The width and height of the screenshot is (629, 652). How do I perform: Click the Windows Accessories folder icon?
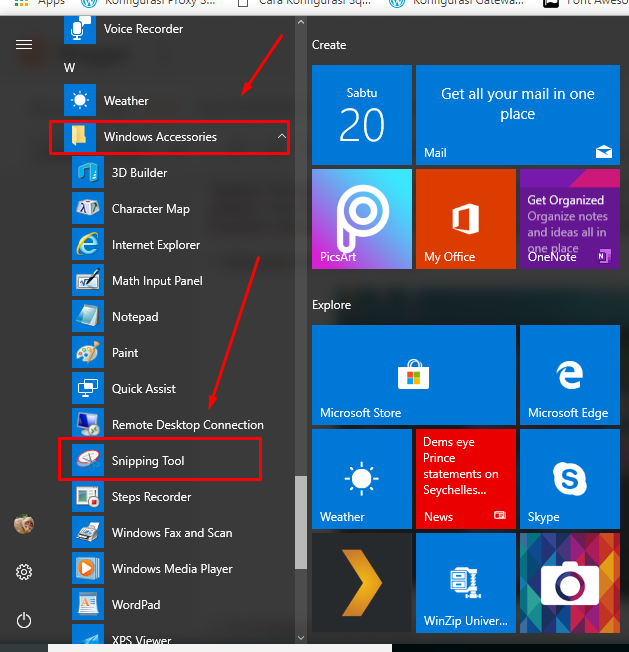click(80, 136)
